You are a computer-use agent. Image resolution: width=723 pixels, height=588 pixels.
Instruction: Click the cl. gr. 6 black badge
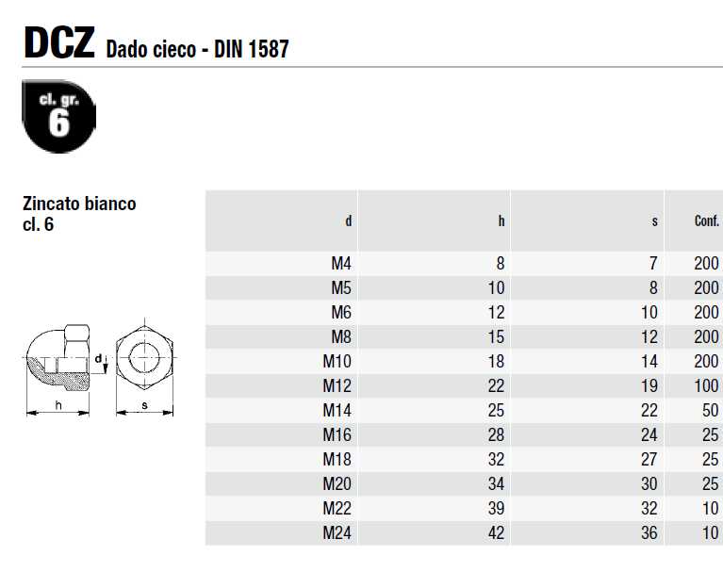point(59,116)
